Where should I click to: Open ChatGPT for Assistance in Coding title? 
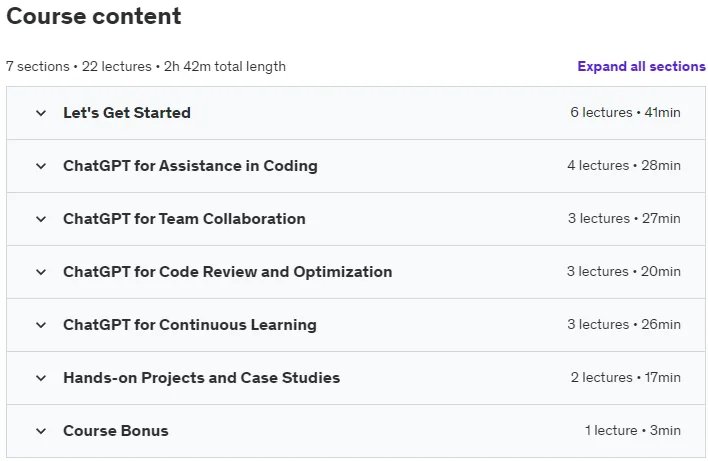[x=190, y=166]
